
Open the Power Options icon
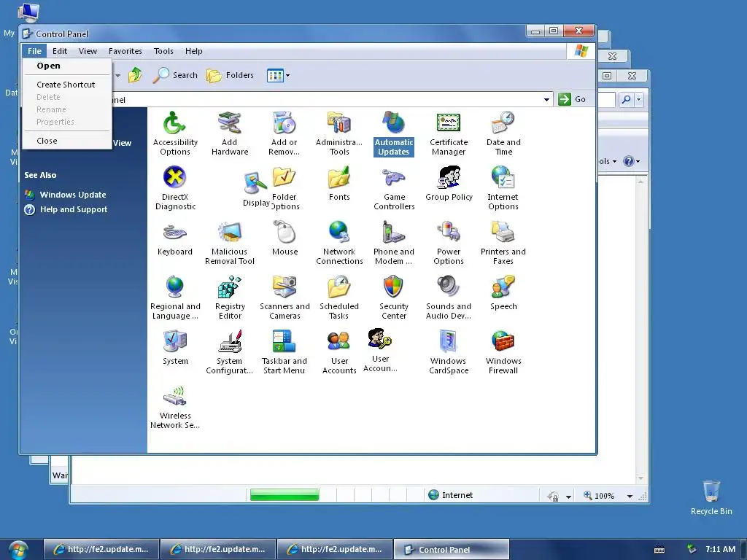pyautogui.click(x=449, y=243)
